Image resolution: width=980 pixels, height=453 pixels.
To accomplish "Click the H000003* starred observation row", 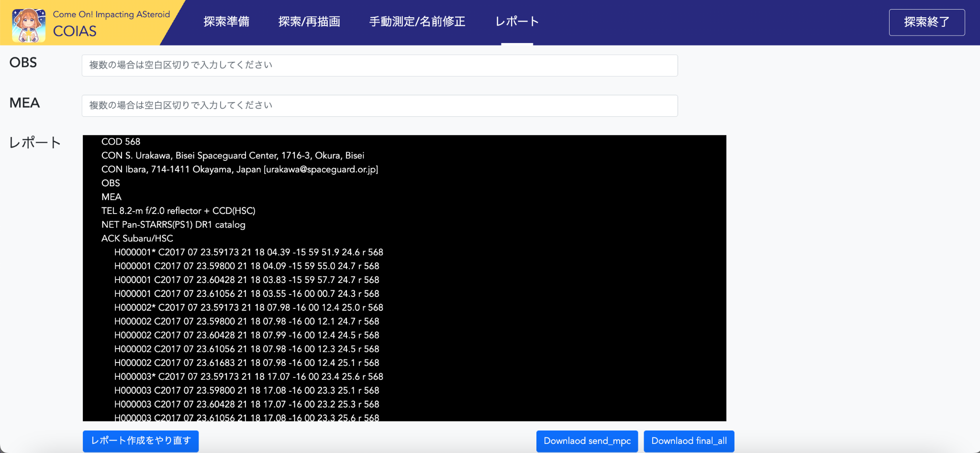I will point(248,377).
